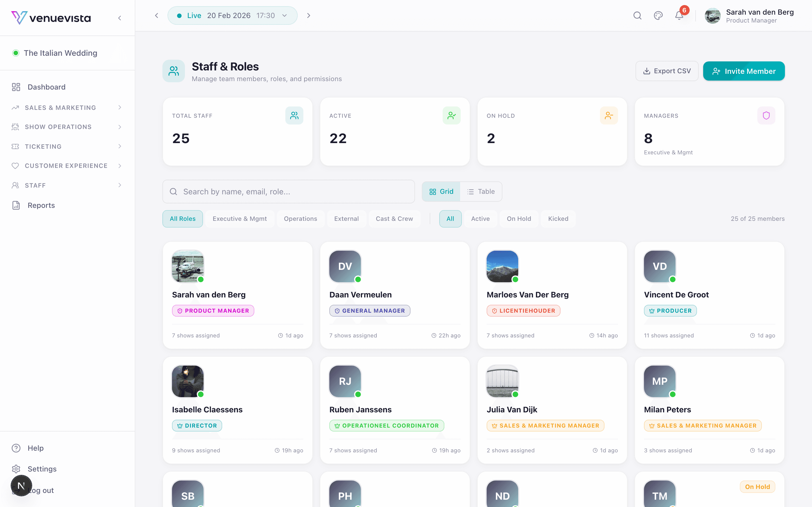
Task: Click the notifications bell with 6 alerts
Action: coord(679,15)
